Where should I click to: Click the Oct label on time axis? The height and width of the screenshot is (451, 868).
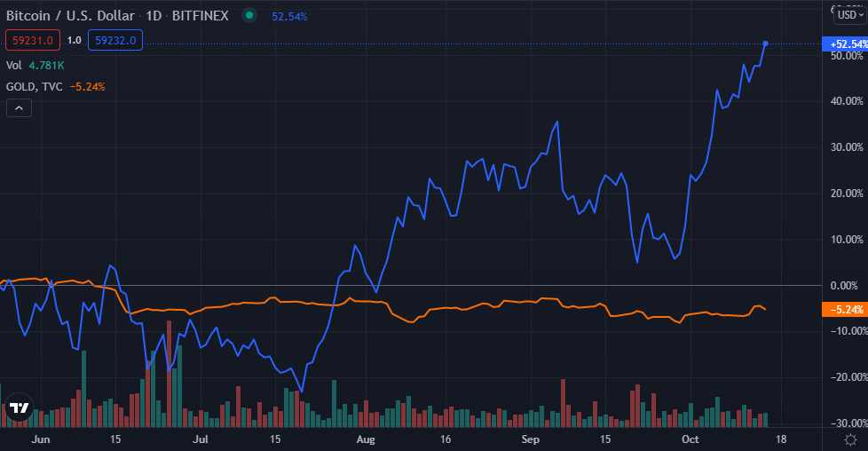(690, 439)
